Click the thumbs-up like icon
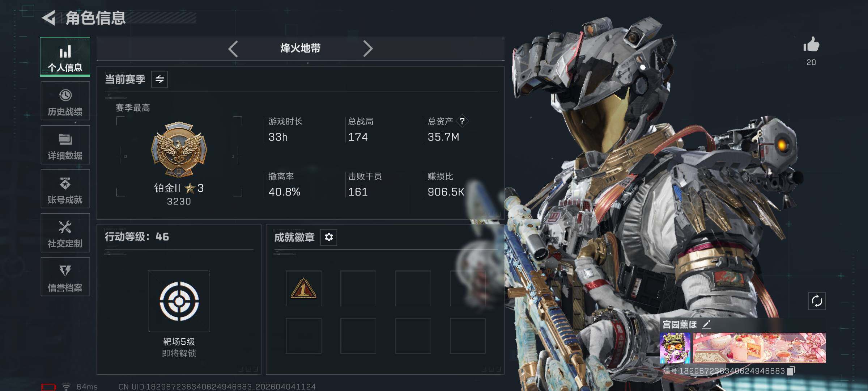The height and width of the screenshot is (391, 868). [811, 45]
